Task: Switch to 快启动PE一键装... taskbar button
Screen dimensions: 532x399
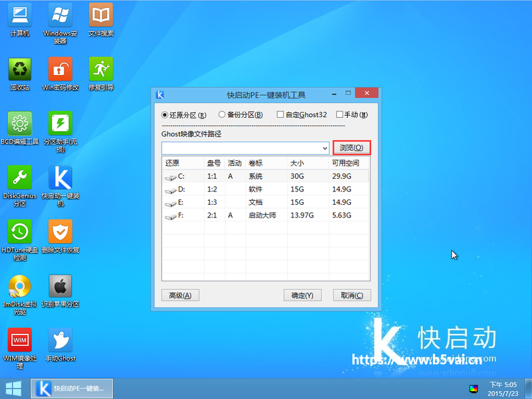Action: (x=72, y=388)
